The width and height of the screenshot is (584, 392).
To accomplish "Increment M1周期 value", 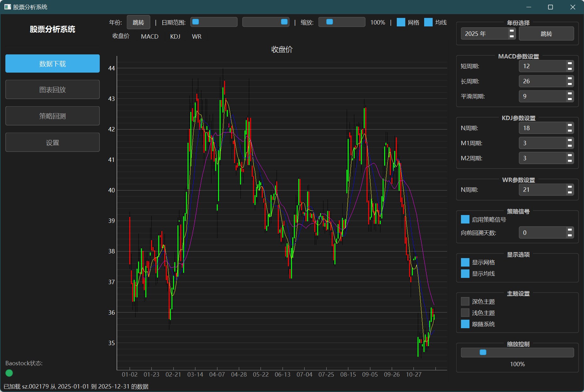I will point(570,141).
